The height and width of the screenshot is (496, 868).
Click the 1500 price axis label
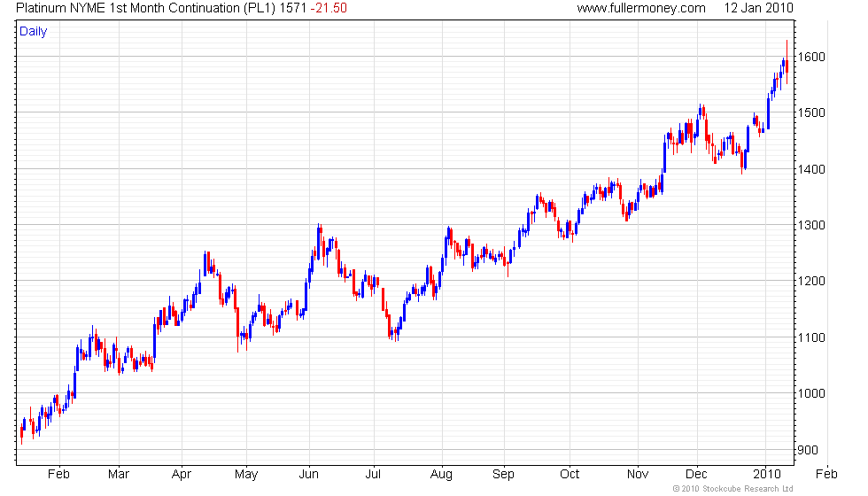pyautogui.click(x=811, y=113)
